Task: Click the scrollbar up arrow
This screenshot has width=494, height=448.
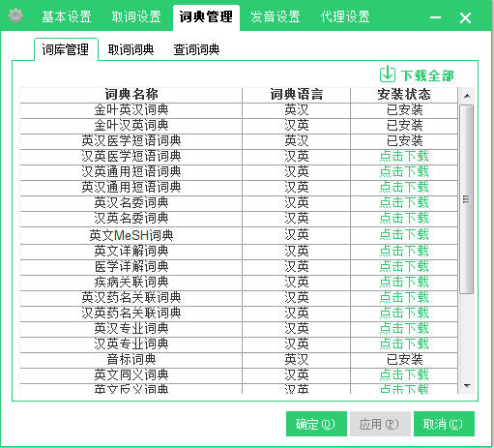Action: 467,96
